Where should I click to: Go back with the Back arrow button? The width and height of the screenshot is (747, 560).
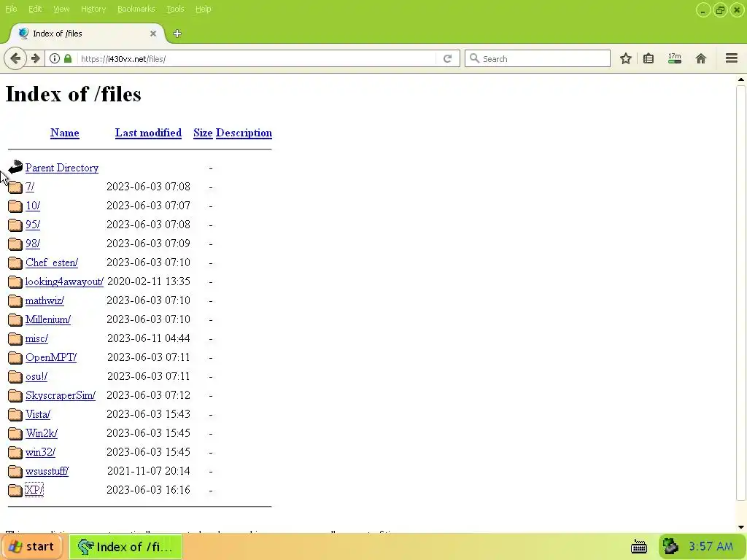click(x=15, y=58)
